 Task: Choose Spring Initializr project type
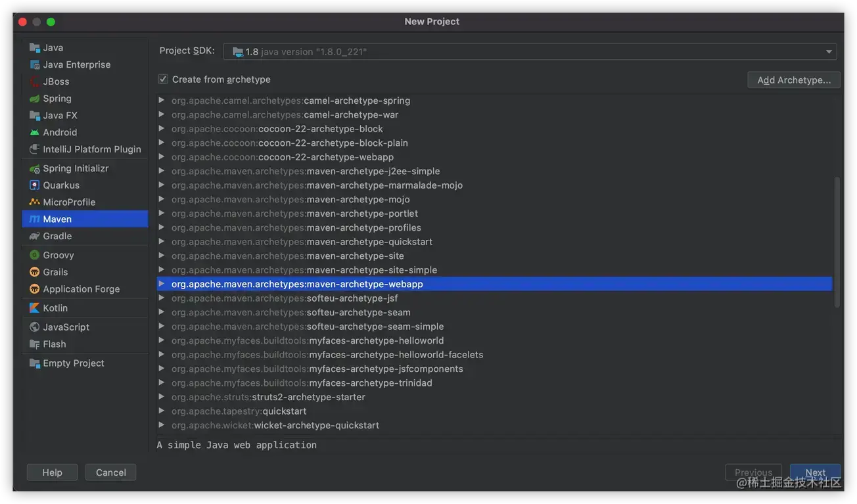(85, 169)
